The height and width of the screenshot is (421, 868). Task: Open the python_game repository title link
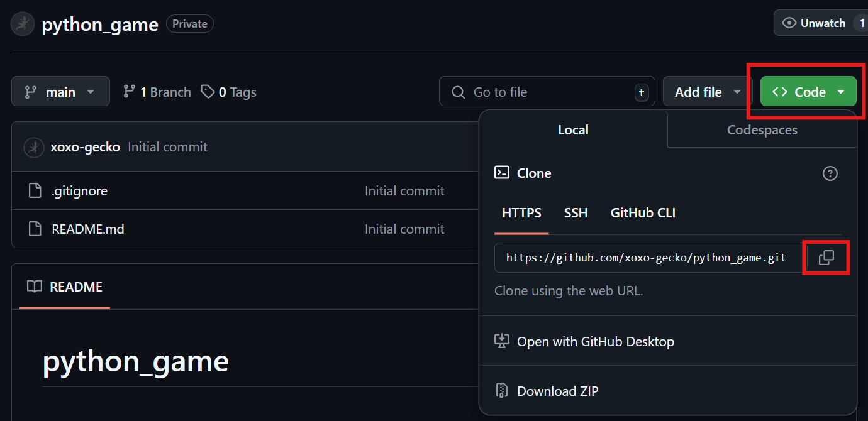click(x=100, y=25)
